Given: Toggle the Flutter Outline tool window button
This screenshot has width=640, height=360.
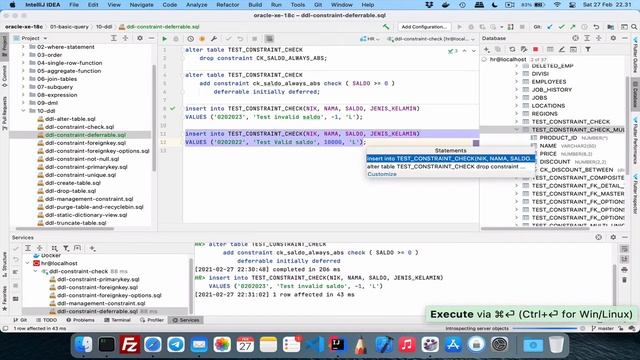Looking at the screenshot, I should pos(636,55).
